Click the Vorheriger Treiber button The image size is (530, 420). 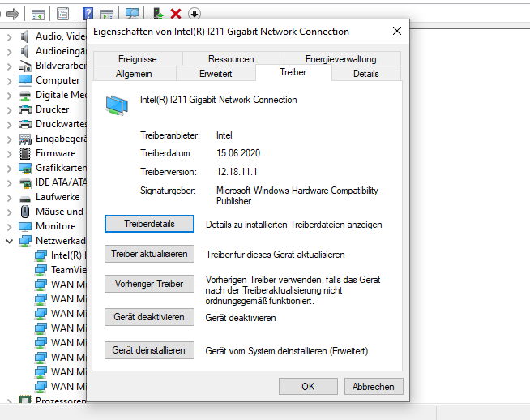[x=149, y=284]
